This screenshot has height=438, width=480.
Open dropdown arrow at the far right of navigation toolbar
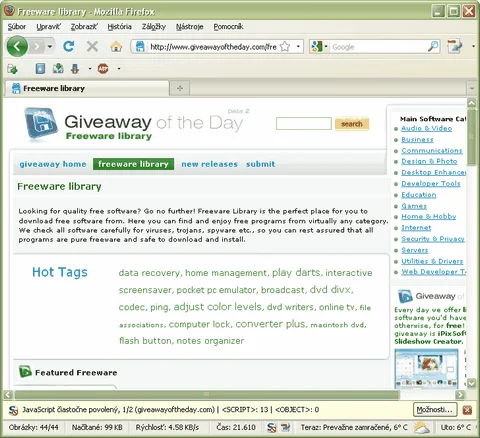coord(473,46)
